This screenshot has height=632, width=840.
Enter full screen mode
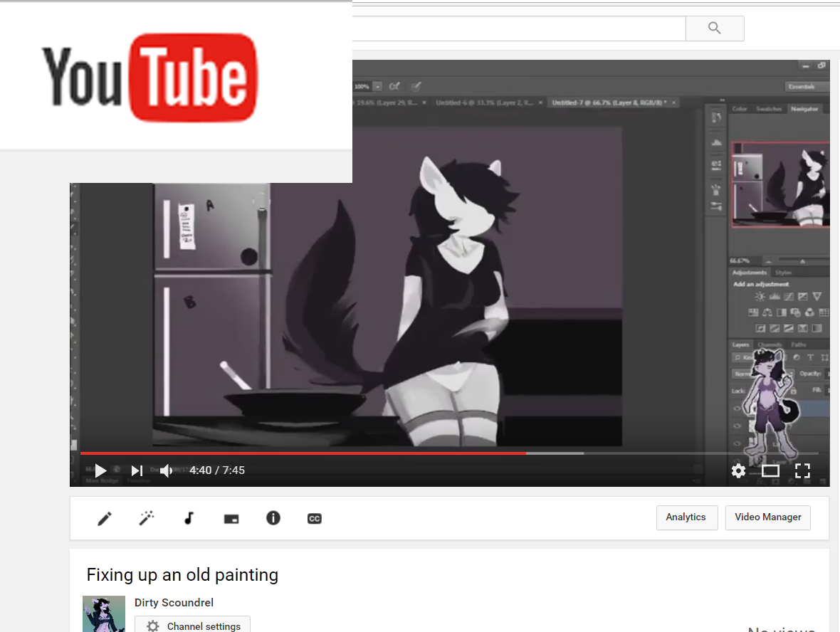tap(802, 470)
